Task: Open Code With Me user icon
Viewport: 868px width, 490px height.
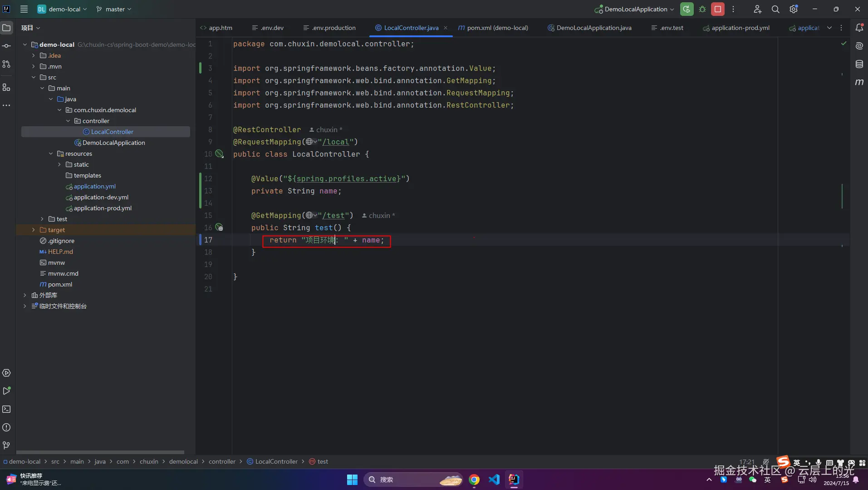Action: (757, 9)
